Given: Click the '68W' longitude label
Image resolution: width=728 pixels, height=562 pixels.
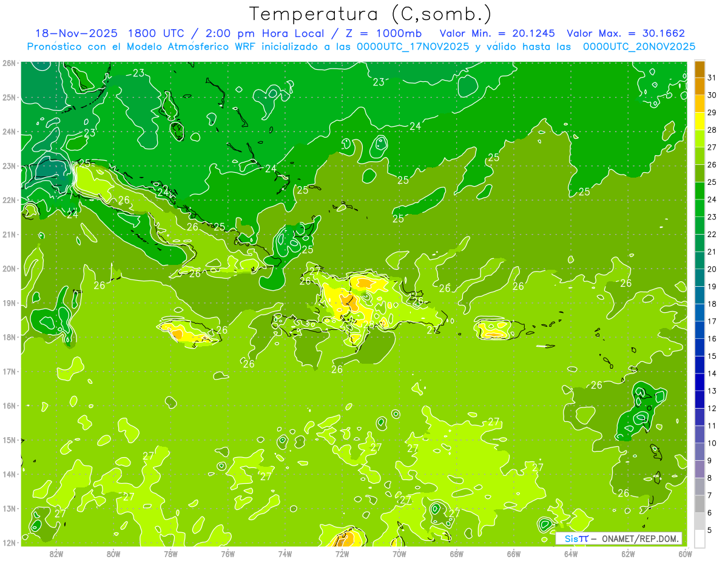Looking at the screenshot, I should [x=457, y=554].
